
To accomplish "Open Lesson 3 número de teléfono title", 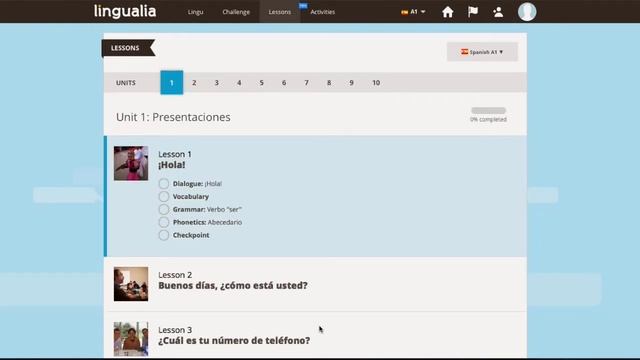I will click(234, 340).
